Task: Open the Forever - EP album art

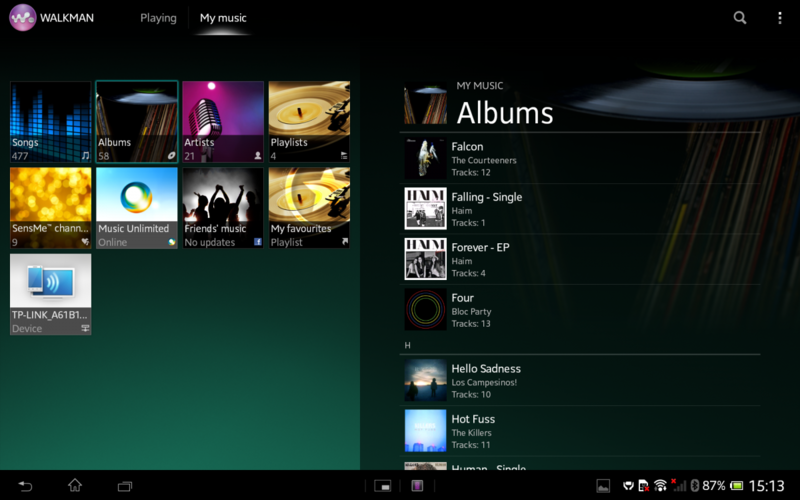Action: [426, 259]
